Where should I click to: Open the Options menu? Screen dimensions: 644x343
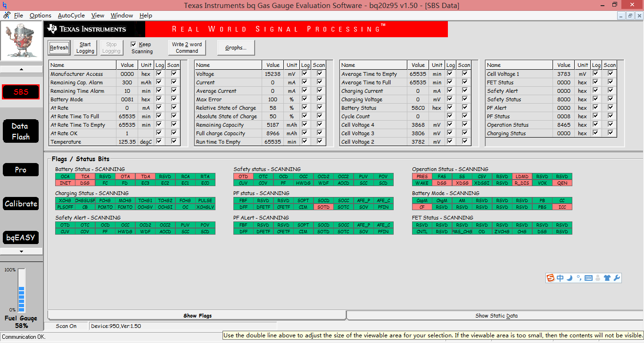(41, 16)
